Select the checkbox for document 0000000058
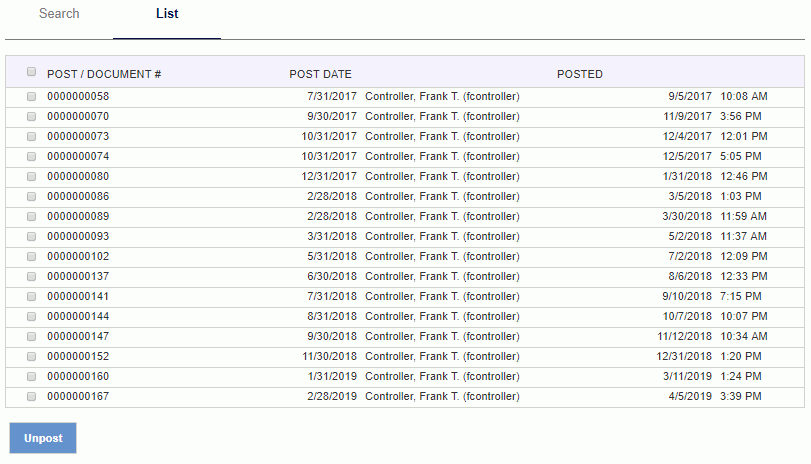This screenshot has width=811, height=464. (x=31, y=97)
